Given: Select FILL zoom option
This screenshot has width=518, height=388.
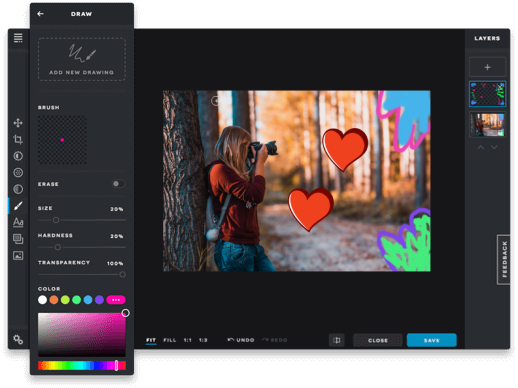Looking at the screenshot, I should click(x=170, y=340).
